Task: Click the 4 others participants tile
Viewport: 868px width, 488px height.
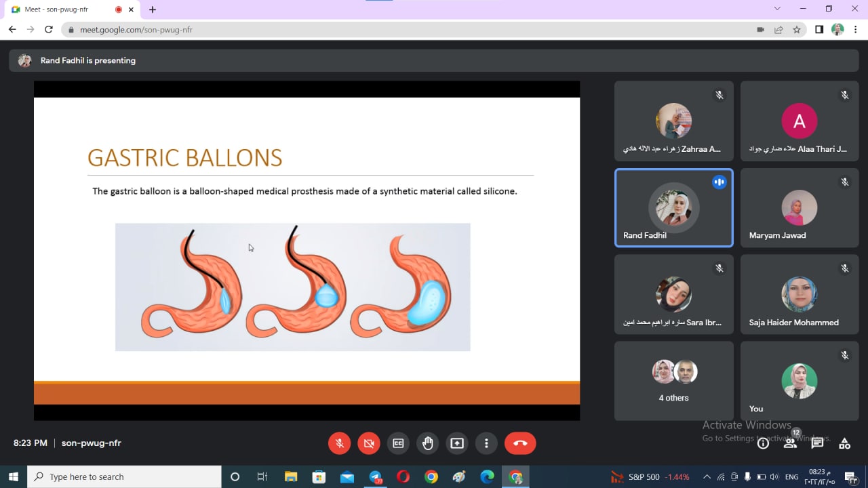Action: pos(674,381)
